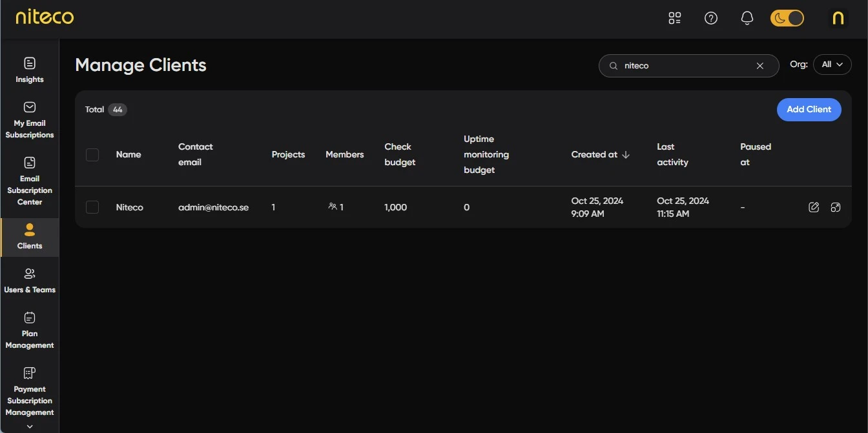Image resolution: width=868 pixels, height=433 pixels.
Task: Click the members count icon for Niteco
Action: pyautogui.click(x=333, y=206)
